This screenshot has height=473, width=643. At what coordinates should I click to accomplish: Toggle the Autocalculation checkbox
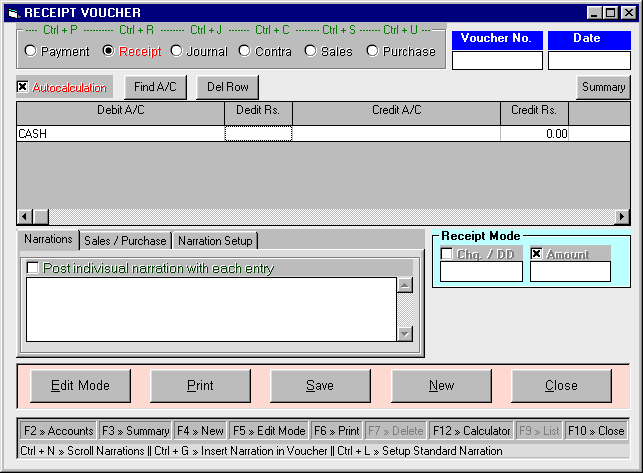[x=23, y=87]
